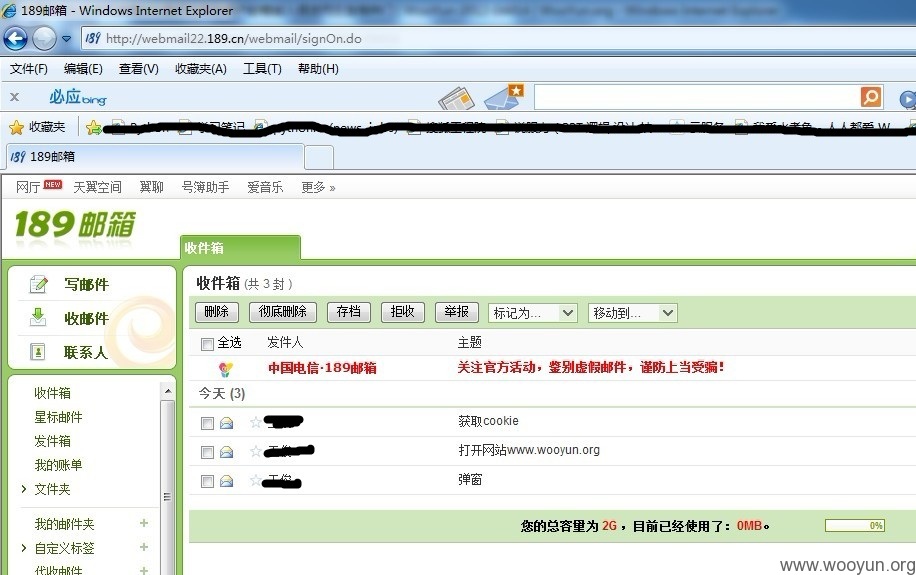Click the add-to-favorites-bar star icon

tap(93, 127)
